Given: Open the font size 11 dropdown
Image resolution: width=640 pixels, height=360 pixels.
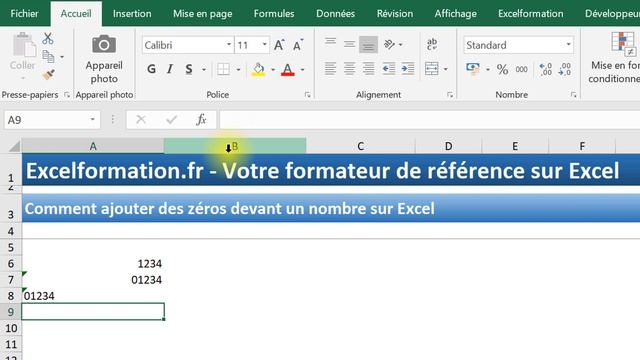Looking at the screenshot, I should (x=264, y=45).
